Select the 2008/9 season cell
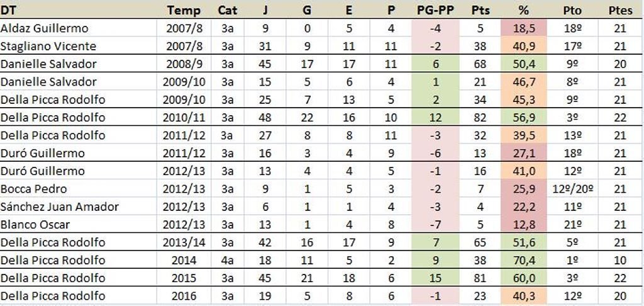 (x=184, y=64)
